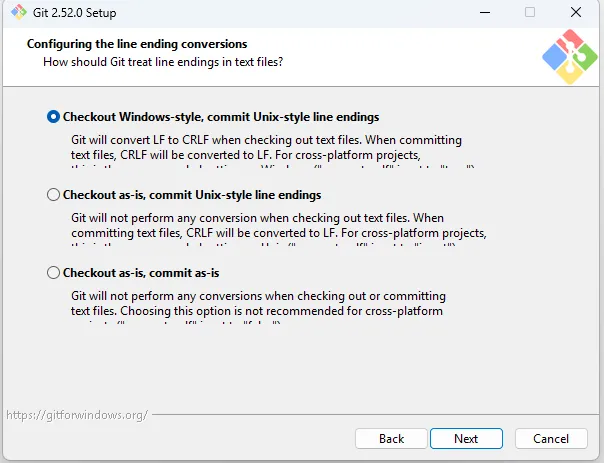The width and height of the screenshot is (604, 463).
Task: Enable the Checkout as-is, commit as-is option
Action: tap(53, 273)
